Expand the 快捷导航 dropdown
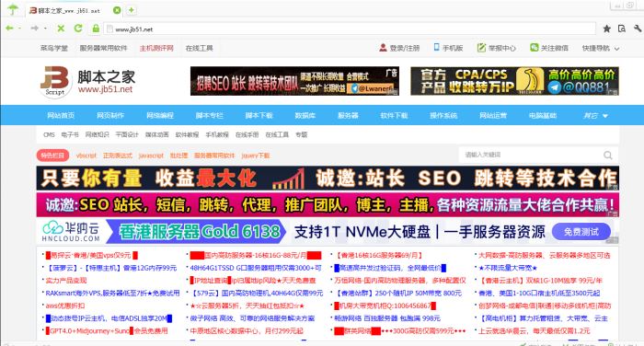The height and width of the screenshot is (346, 644). point(601,48)
